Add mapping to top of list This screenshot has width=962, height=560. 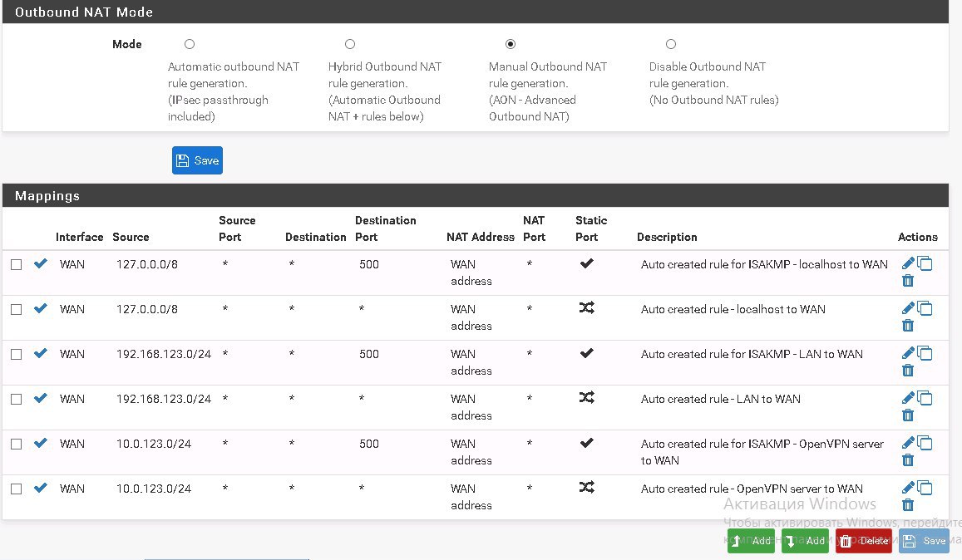(751, 540)
